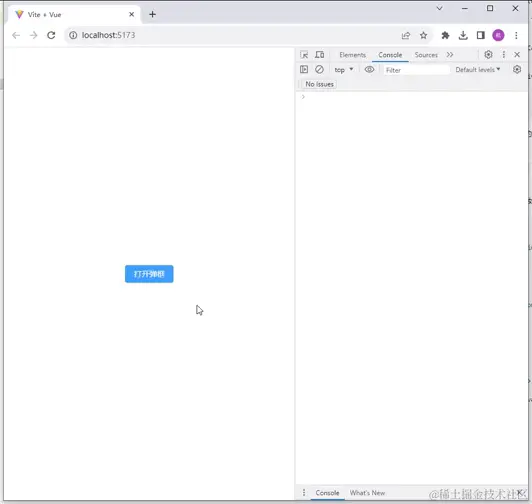Open DevTools settings gear in top bar
Viewport: 532px width, 504px height.
(x=488, y=55)
